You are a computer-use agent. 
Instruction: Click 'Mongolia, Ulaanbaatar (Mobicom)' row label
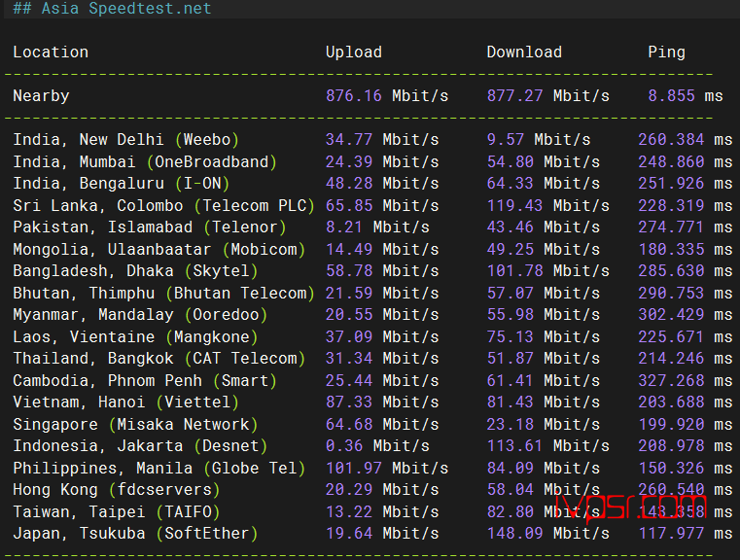[x=159, y=250]
